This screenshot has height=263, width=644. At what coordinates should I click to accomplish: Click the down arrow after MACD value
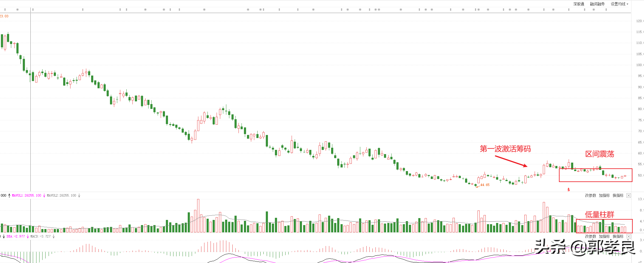point(53,236)
